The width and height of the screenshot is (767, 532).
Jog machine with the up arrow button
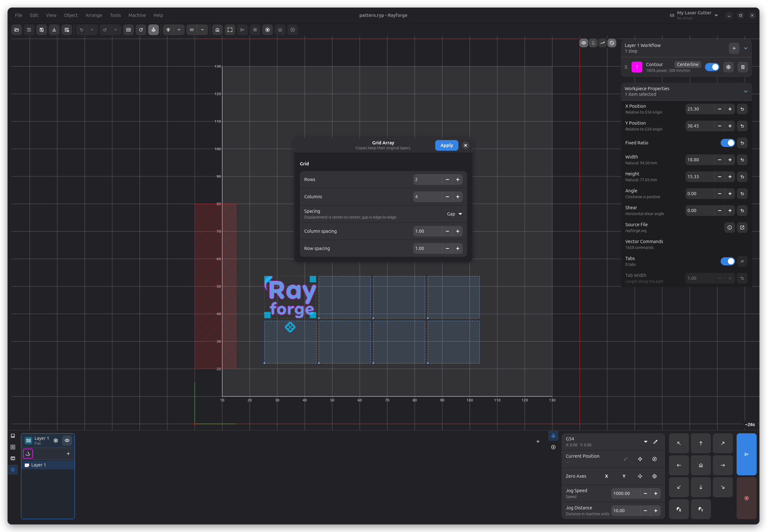tap(701, 443)
